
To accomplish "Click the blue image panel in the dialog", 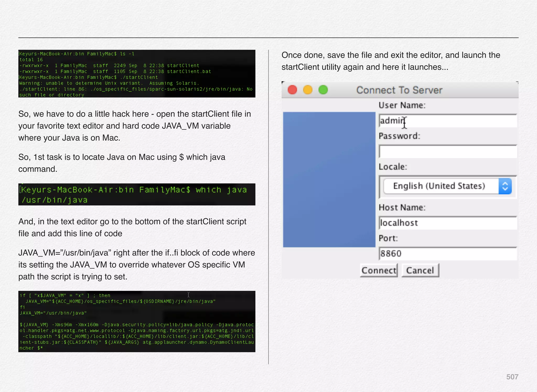I will click(x=329, y=179).
